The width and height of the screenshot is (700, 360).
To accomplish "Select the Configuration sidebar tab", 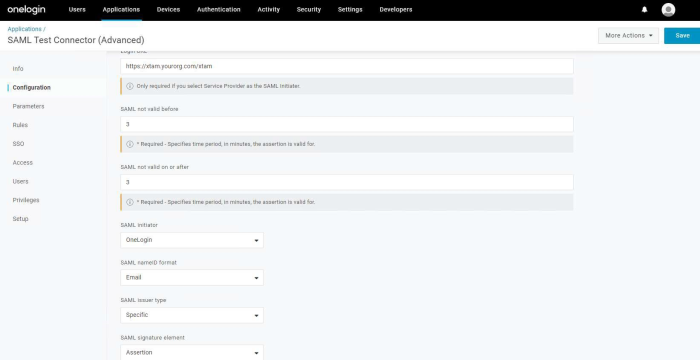I will tap(32, 88).
